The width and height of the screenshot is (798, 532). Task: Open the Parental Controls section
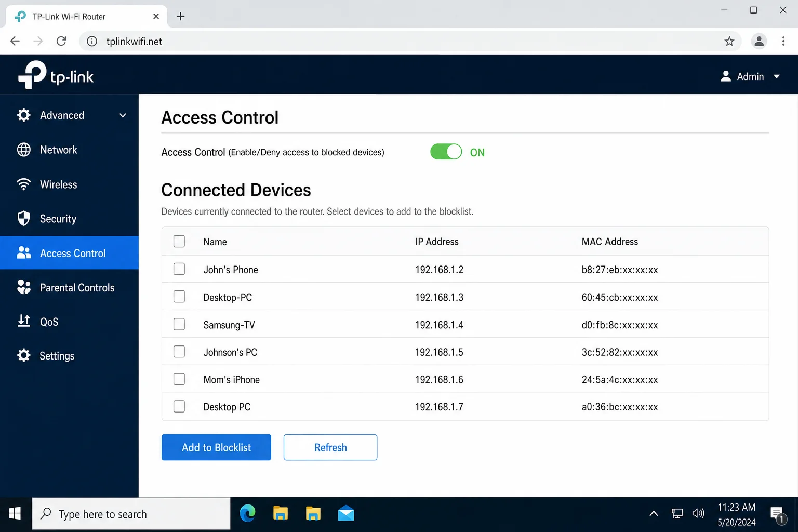[69, 287]
